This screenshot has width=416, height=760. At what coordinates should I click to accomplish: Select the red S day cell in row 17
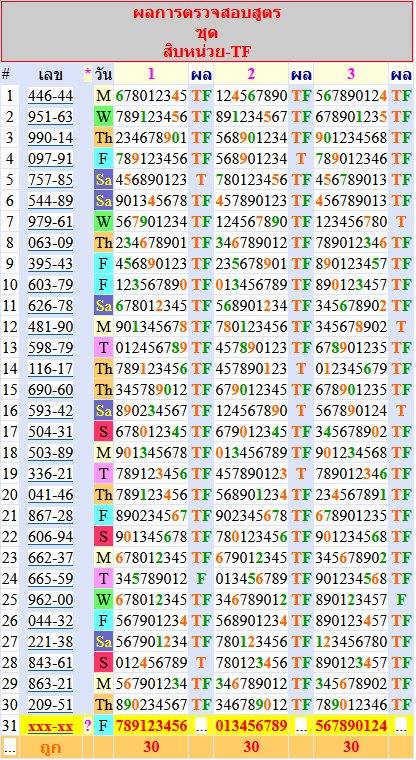pyautogui.click(x=103, y=432)
